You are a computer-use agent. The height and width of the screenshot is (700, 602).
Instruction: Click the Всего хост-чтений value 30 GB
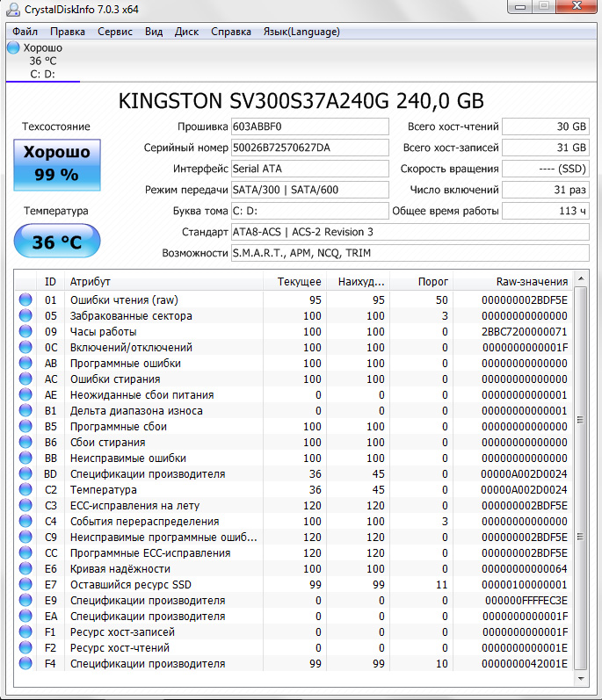point(546,126)
